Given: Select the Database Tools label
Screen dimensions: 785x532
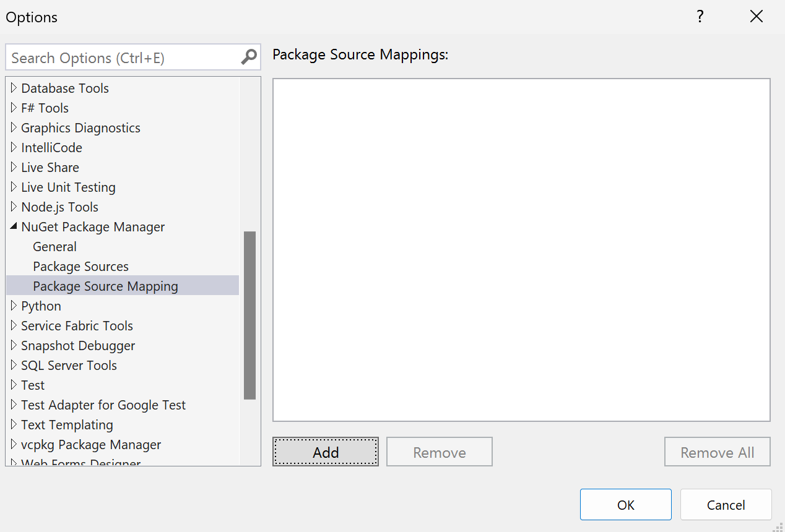Looking at the screenshot, I should 65,88.
